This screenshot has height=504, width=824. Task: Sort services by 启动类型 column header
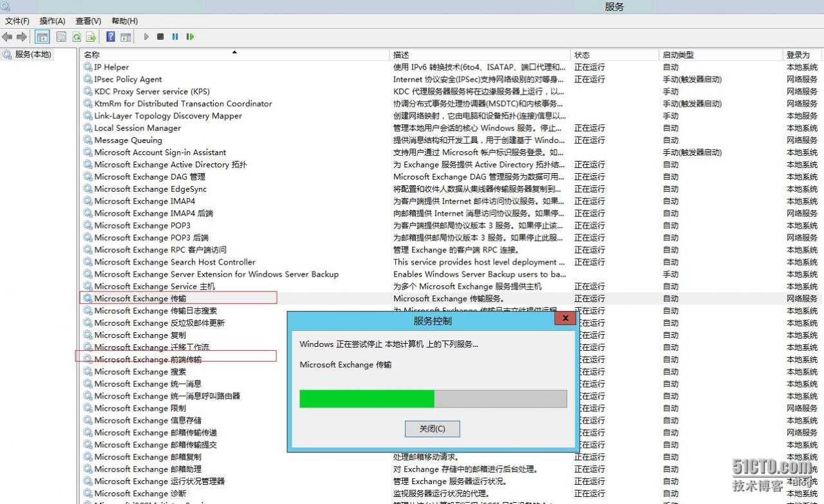678,55
